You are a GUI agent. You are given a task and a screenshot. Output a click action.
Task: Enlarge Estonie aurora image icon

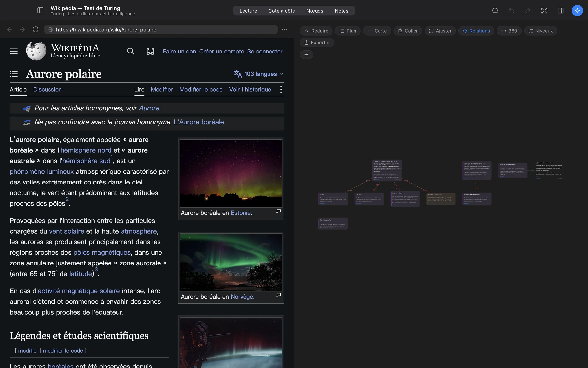click(x=278, y=211)
